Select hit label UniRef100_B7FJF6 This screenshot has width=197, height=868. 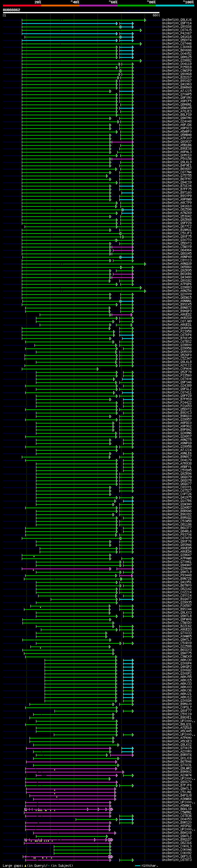(177, 785)
